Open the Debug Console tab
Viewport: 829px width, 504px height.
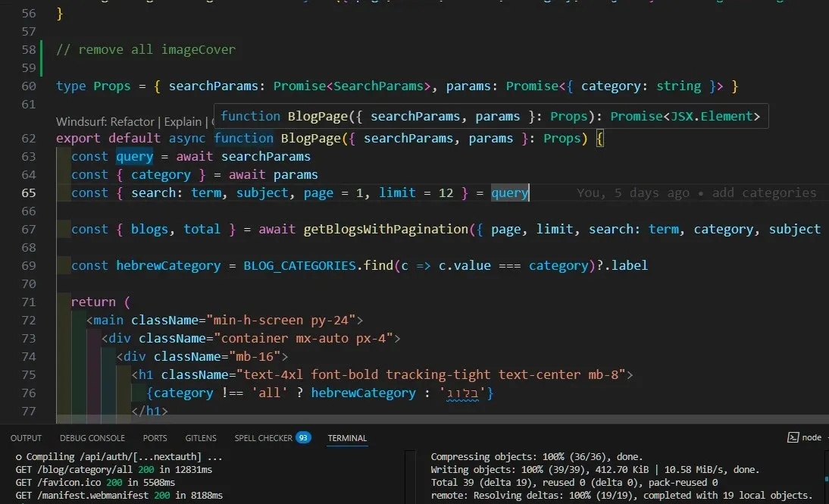pos(92,438)
